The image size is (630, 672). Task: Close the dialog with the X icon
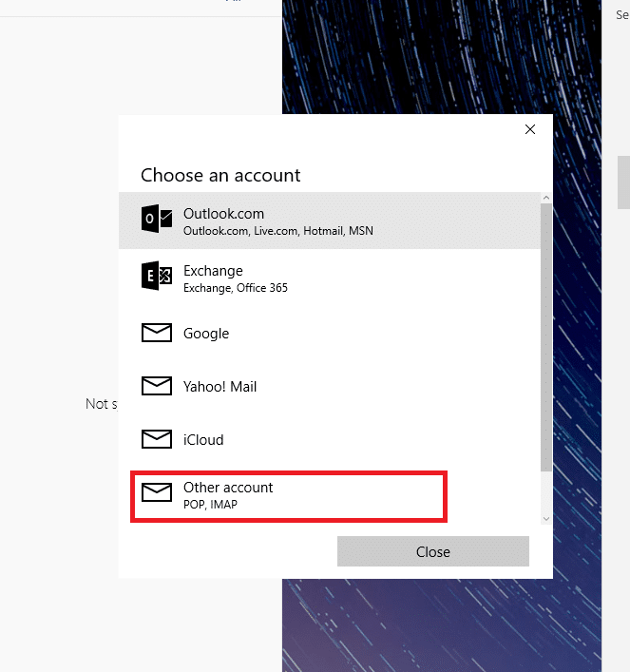point(530,129)
